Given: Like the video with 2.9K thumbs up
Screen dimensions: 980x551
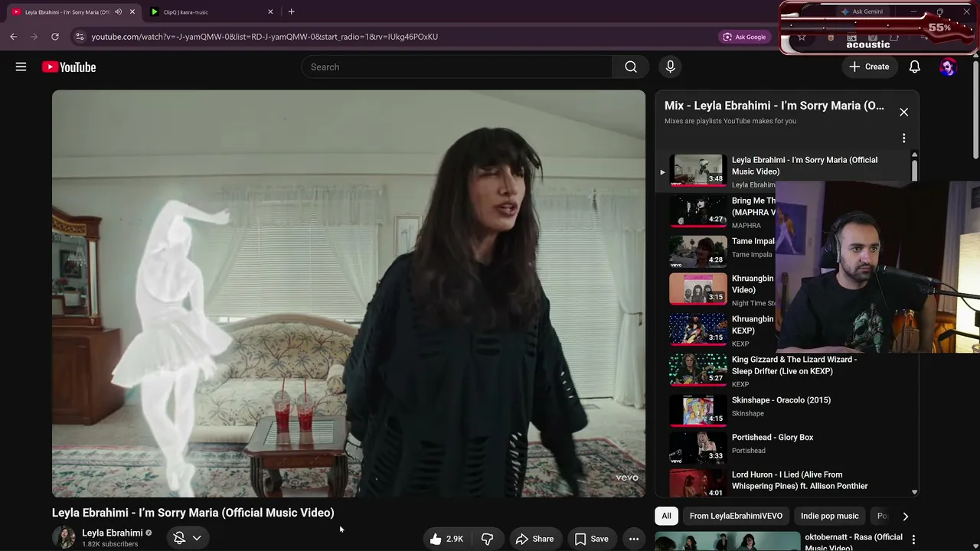Looking at the screenshot, I should 447,539.
